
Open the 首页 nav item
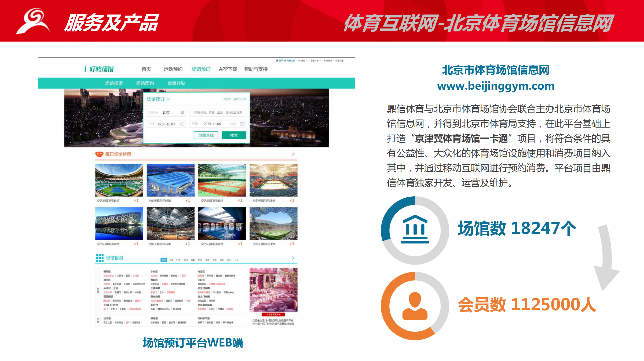(x=146, y=69)
